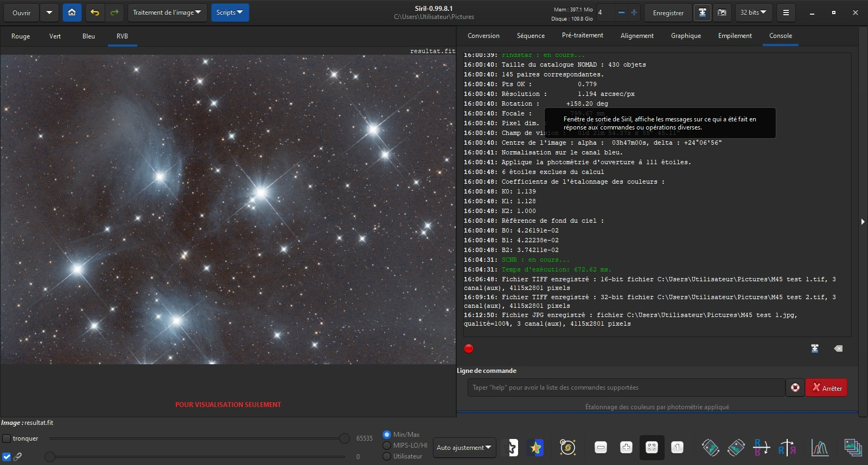The height and width of the screenshot is (465, 868).
Task: Open the hamburger main menu
Action: pos(786,12)
